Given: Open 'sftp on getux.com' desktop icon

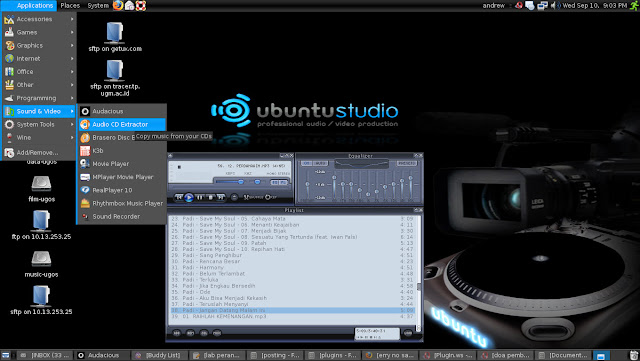Looking at the screenshot, I should coord(115,37).
